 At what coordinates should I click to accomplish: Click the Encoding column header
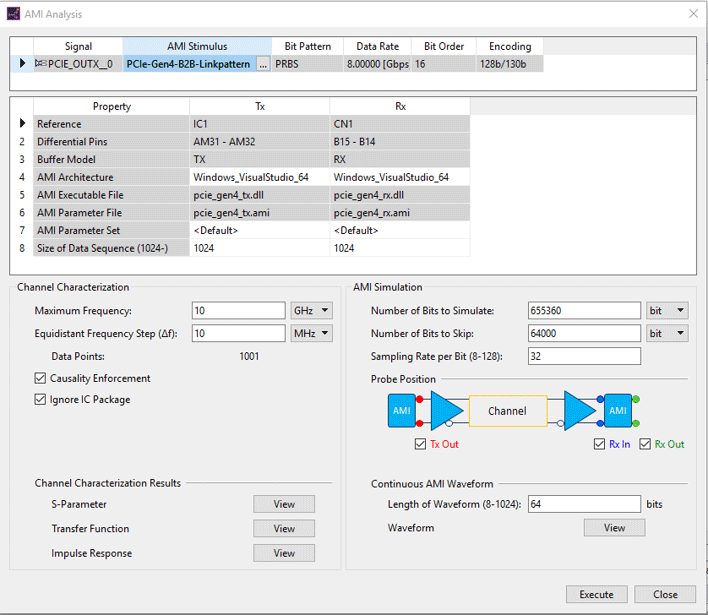coord(510,46)
